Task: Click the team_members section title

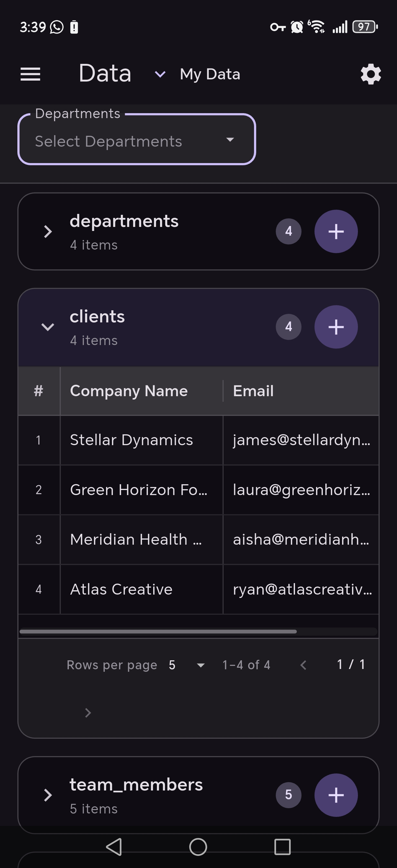Action: (x=136, y=785)
